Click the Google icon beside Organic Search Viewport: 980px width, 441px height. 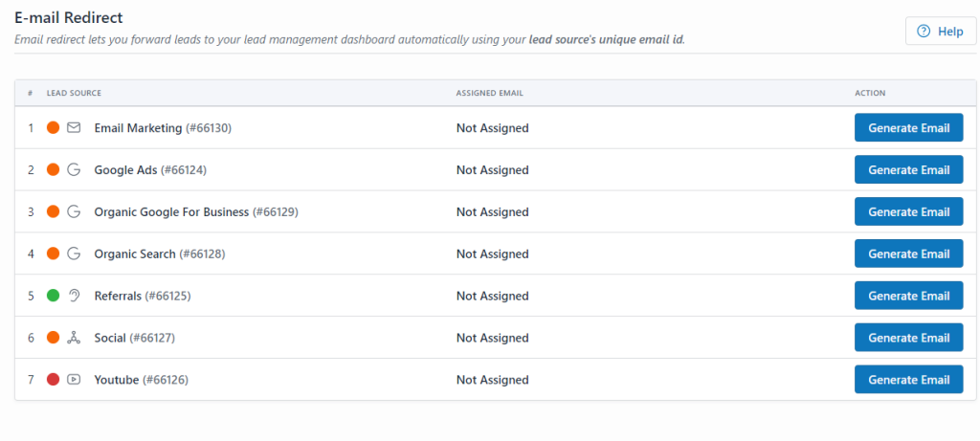tap(74, 254)
